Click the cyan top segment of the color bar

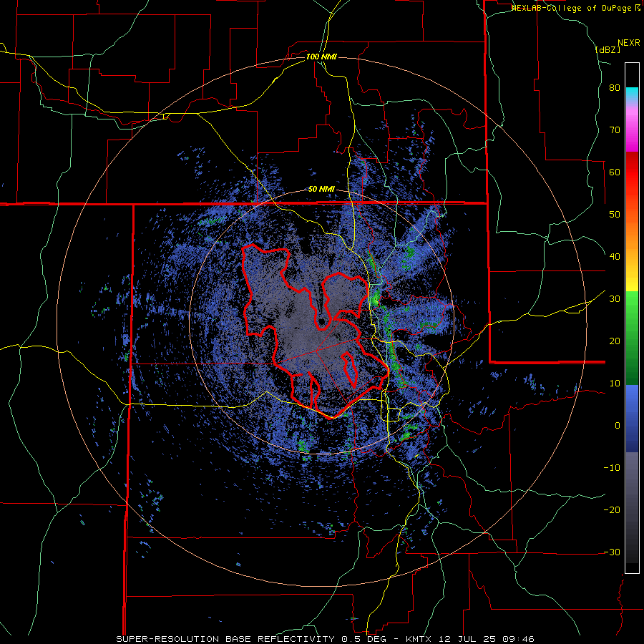tap(632, 93)
